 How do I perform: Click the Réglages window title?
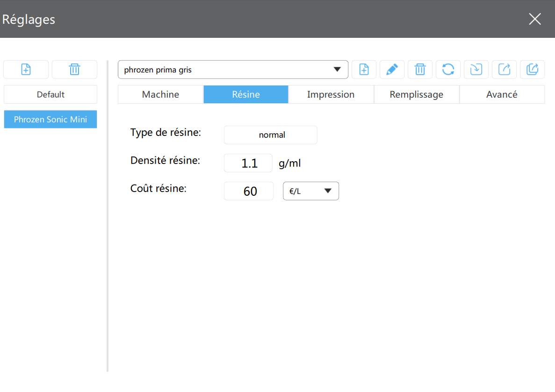pos(29,20)
